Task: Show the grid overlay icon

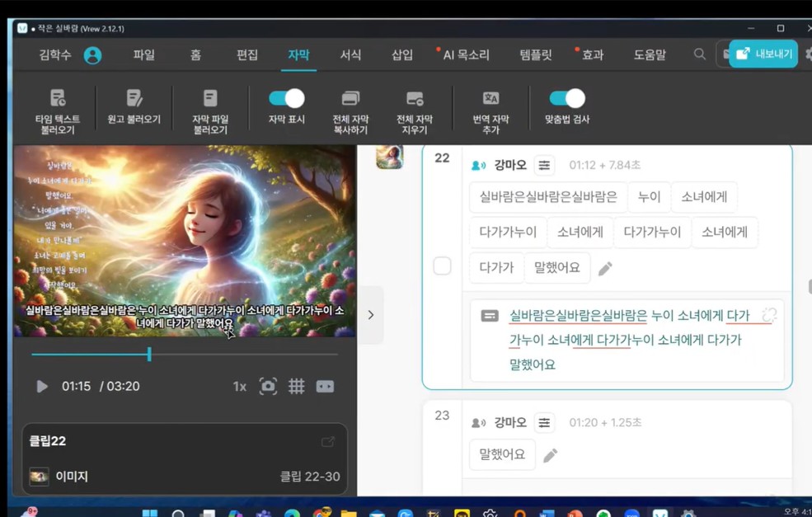Action: coord(297,386)
